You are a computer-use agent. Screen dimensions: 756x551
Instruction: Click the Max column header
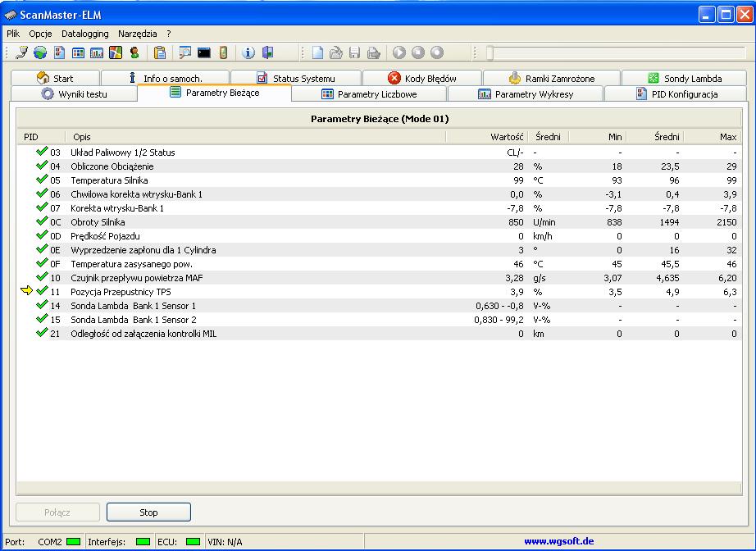click(x=713, y=137)
